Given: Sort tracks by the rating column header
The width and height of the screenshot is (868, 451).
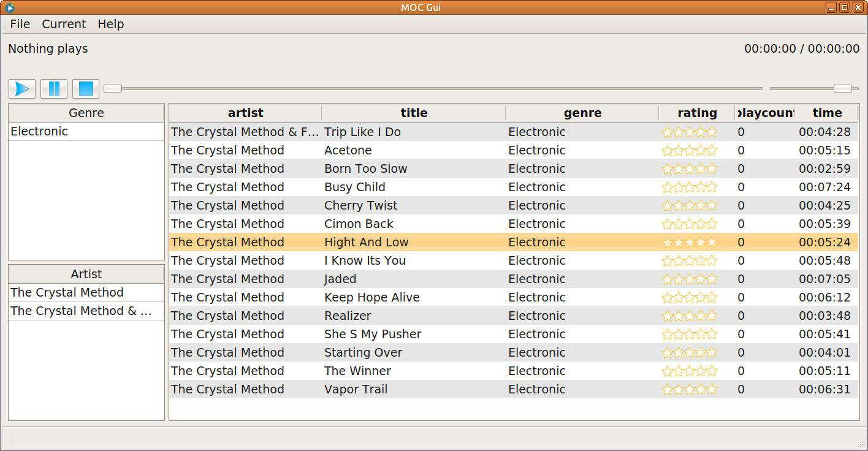Looking at the screenshot, I should point(697,113).
